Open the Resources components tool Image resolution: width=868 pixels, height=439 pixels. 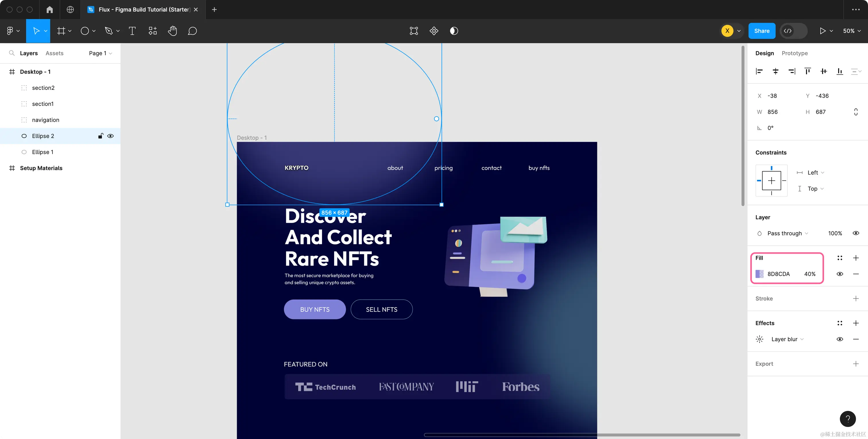coord(153,31)
